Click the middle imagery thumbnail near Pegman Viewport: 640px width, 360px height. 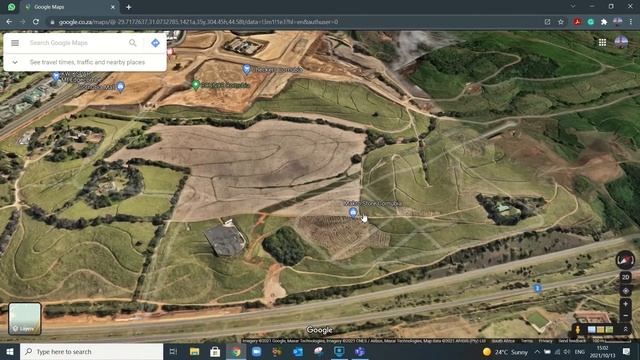(x=600, y=329)
